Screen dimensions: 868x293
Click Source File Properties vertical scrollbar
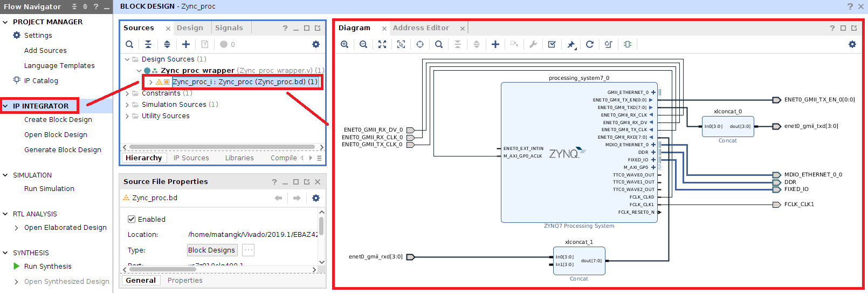(321, 227)
